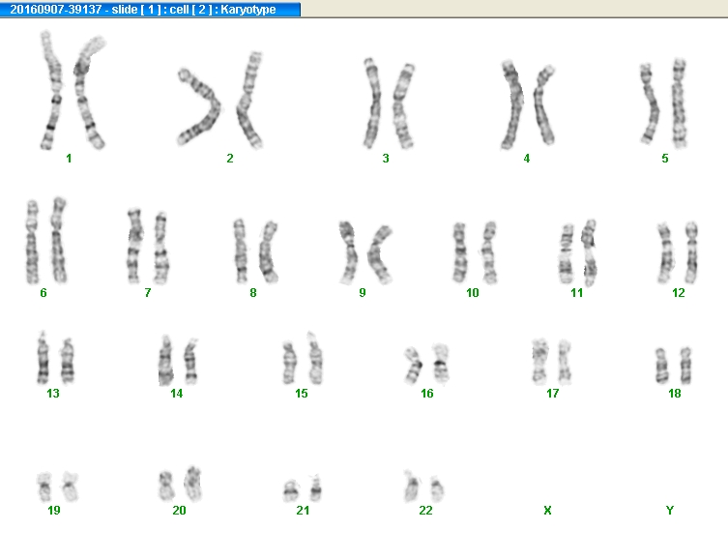Select the chromosome 19 pair image
The image size is (728, 560).
[58, 487]
